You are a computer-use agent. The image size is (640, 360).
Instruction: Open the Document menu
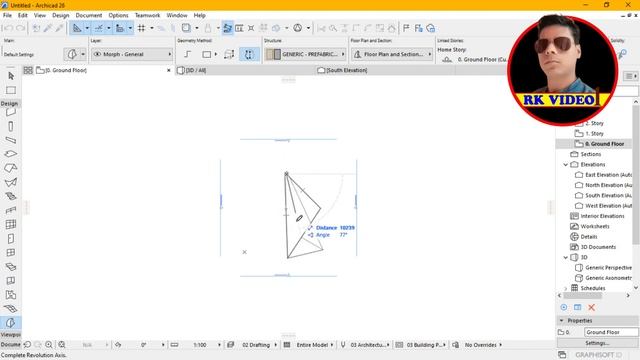[x=89, y=15]
